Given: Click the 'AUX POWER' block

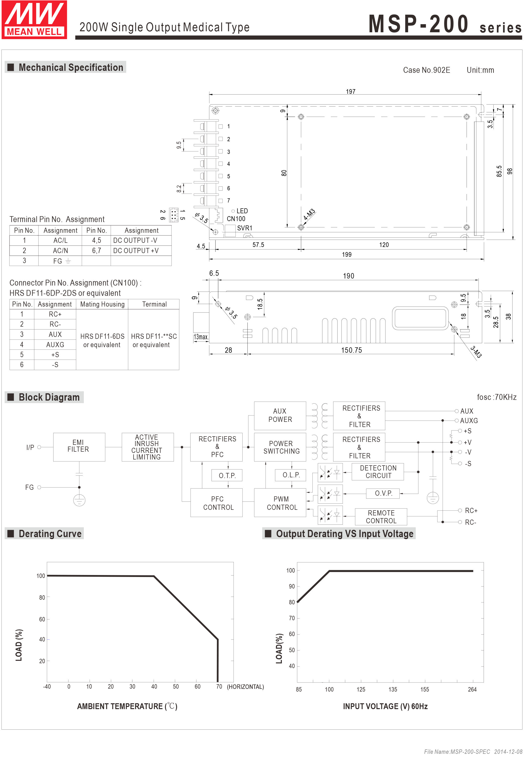Looking at the screenshot, I should [x=280, y=416].
